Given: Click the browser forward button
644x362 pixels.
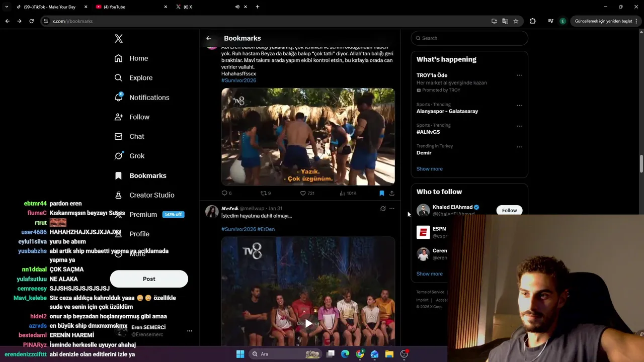Looking at the screenshot, I should pos(19,21).
